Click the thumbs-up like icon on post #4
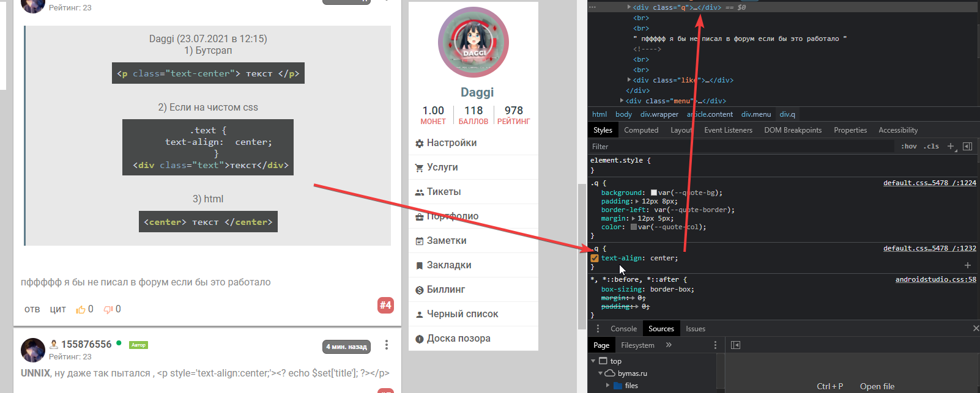Screen dimensions: 980x393 80,310
